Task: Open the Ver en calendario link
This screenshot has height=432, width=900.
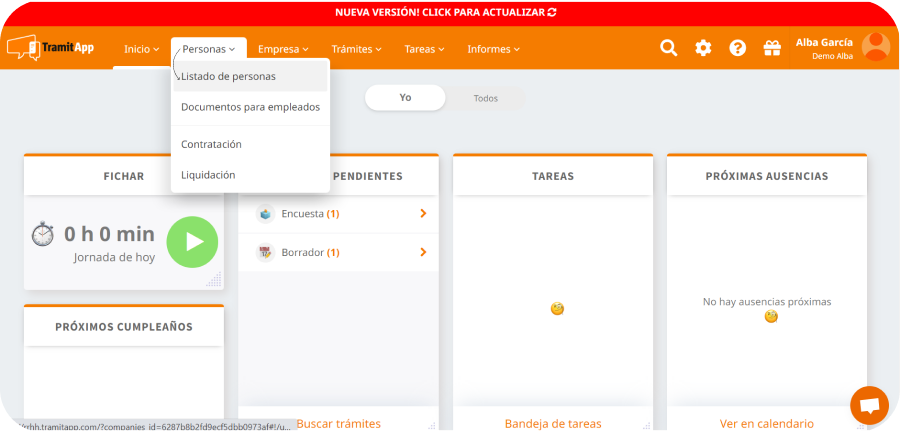Action: pos(766,423)
